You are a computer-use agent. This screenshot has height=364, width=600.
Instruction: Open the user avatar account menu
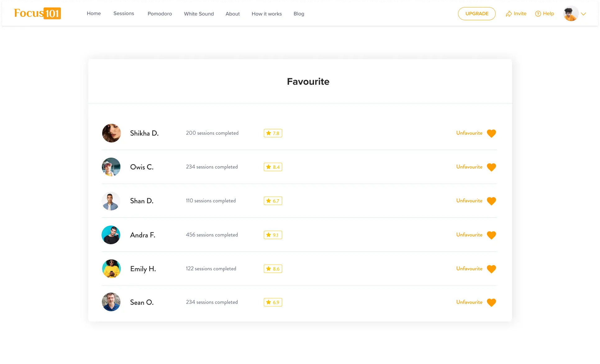point(570,14)
